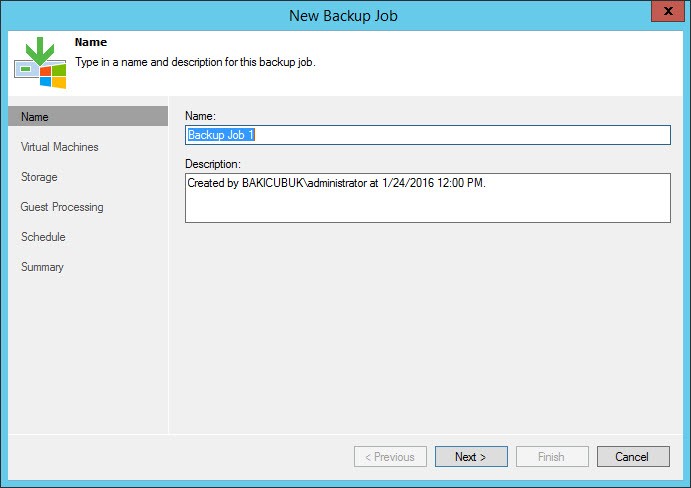Click the 'Description:' field label

point(213,164)
